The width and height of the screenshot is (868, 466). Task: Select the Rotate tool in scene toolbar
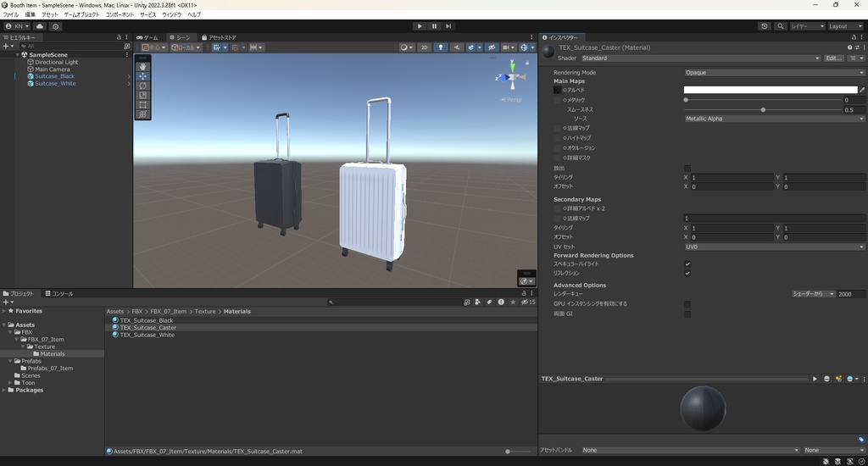click(142, 86)
